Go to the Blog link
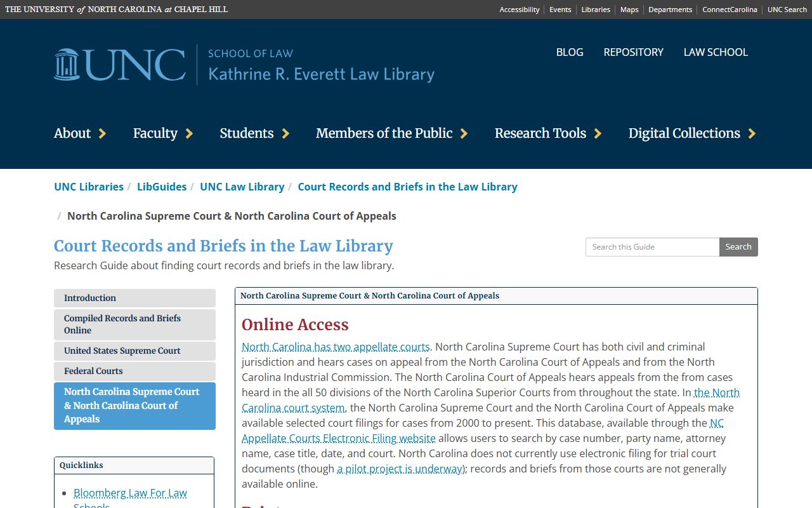 tap(570, 52)
